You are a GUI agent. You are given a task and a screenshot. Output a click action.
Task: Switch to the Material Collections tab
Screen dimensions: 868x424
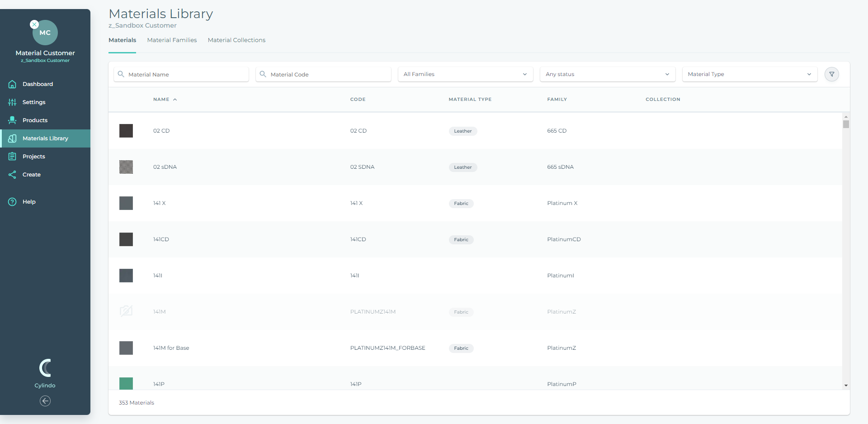[x=236, y=40]
